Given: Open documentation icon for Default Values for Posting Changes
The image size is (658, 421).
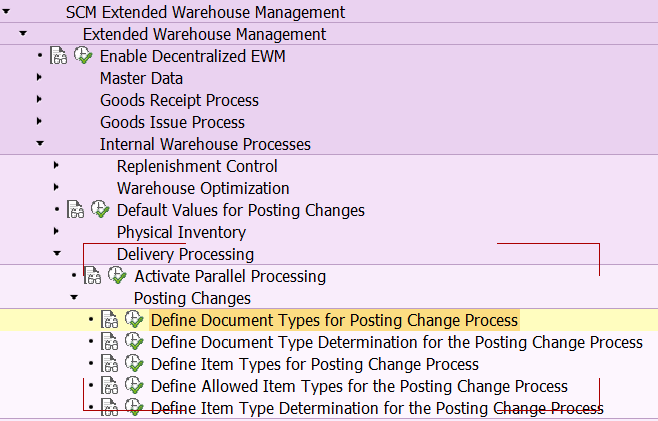Looking at the screenshot, I should (76, 209).
